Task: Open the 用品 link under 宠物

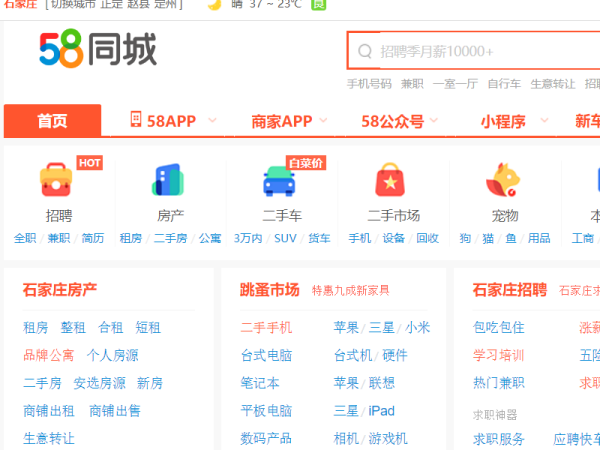Action: click(539, 238)
